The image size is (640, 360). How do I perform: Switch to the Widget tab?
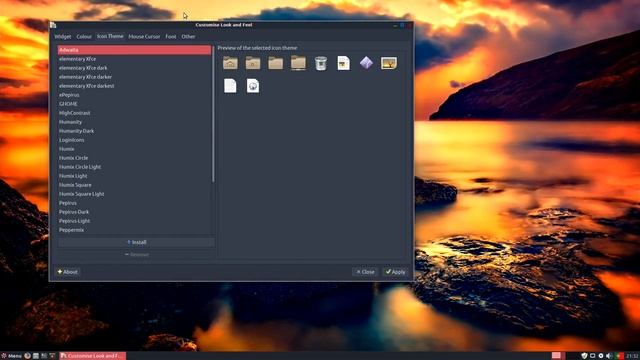pyautogui.click(x=63, y=36)
